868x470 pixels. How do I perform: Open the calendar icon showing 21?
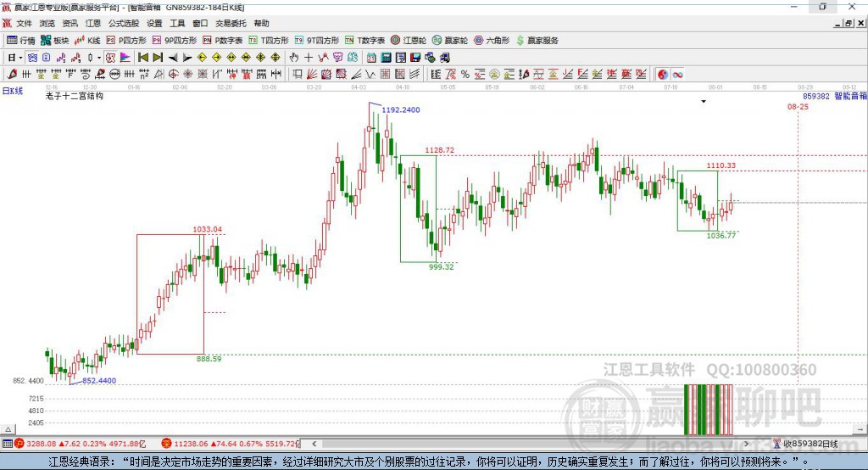(371, 58)
